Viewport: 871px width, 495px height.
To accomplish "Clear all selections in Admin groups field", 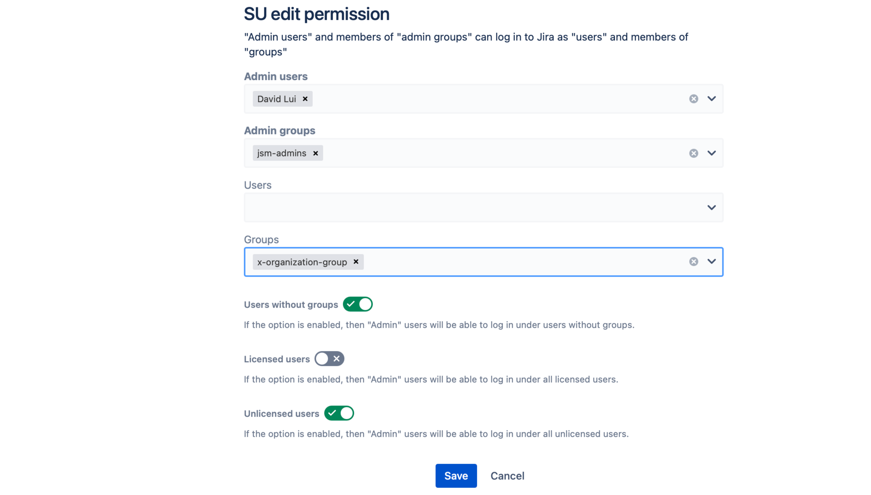I will point(693,153).
